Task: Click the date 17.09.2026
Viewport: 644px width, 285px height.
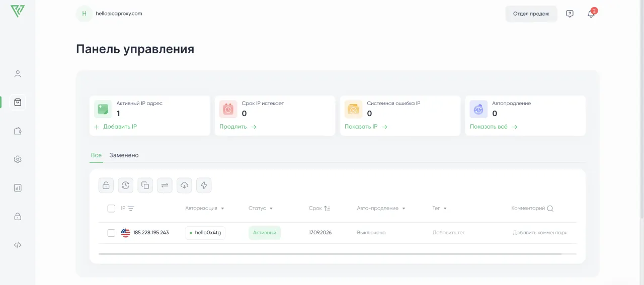Action: (x=320, y=233)
